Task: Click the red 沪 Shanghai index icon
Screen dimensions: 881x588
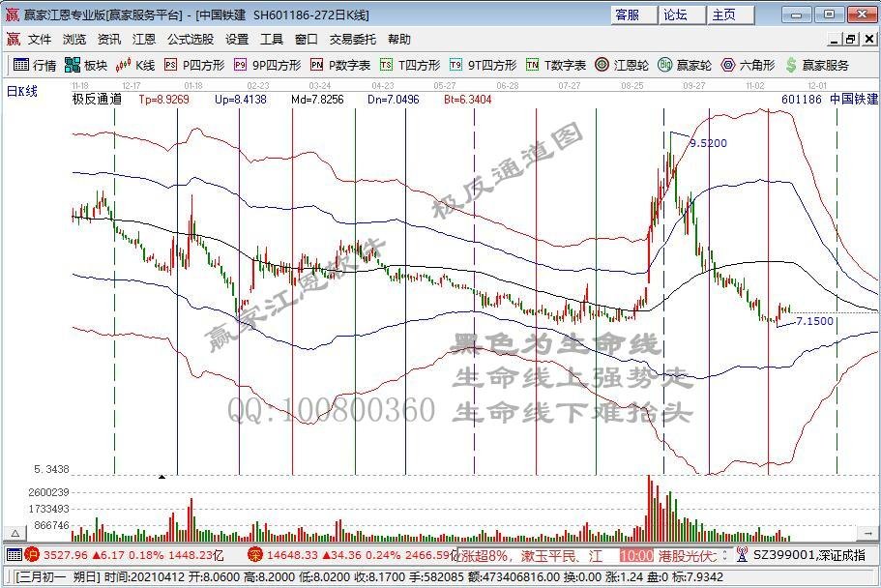Action: coord(32,555)
